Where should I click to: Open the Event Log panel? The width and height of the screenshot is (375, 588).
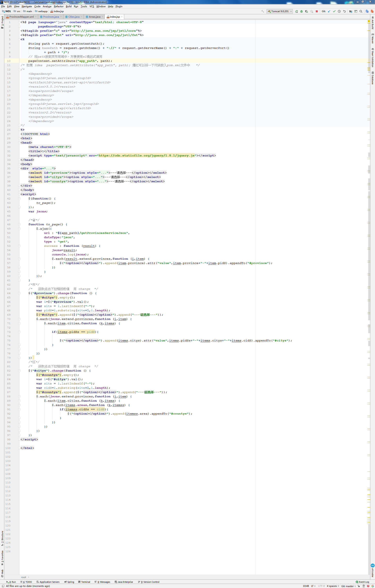tap(362, 582)
